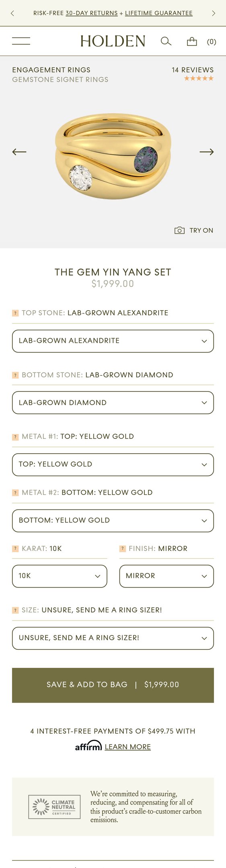
Task: Launch Try On camera feature
Action: 194,230
